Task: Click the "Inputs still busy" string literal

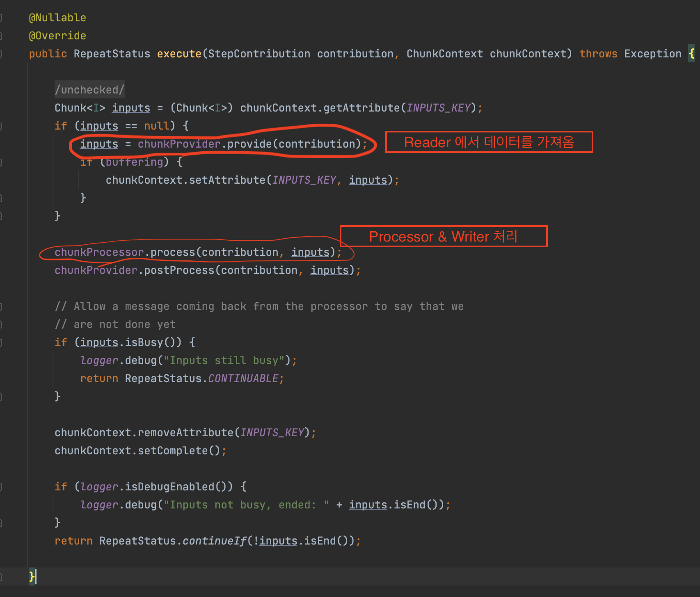Action: (224, 360)
